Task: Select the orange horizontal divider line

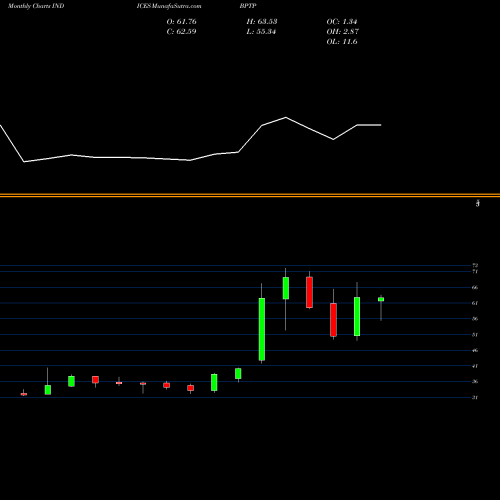Action: [250, 195]
